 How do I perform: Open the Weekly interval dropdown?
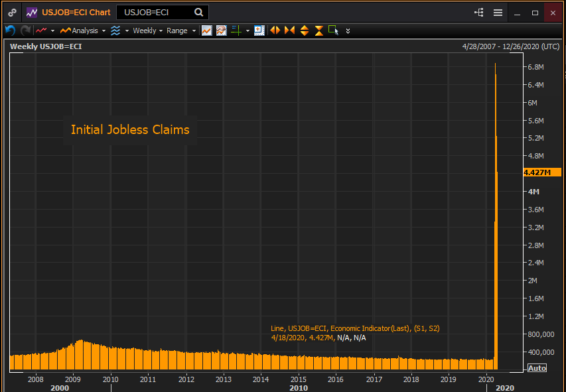pos(147,31)
